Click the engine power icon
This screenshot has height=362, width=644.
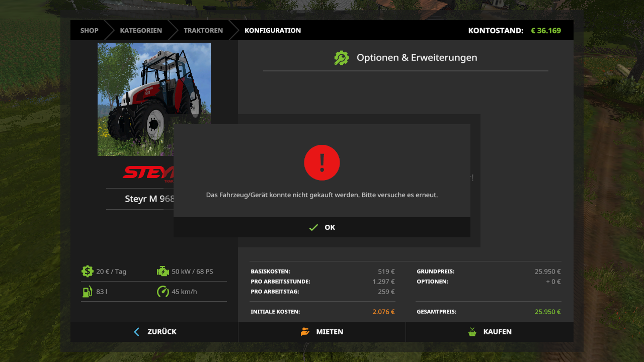point(163,271)
